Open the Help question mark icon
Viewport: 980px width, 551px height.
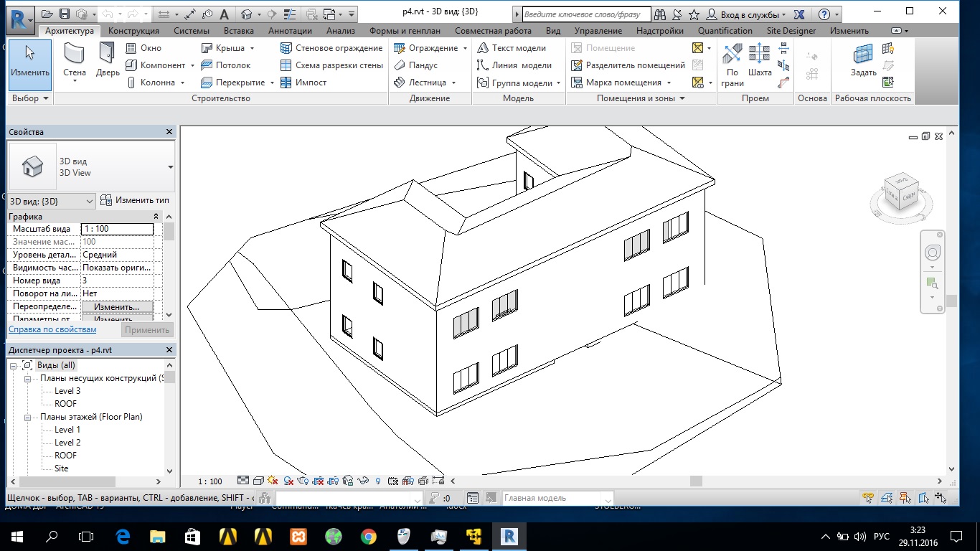(824, 14)
